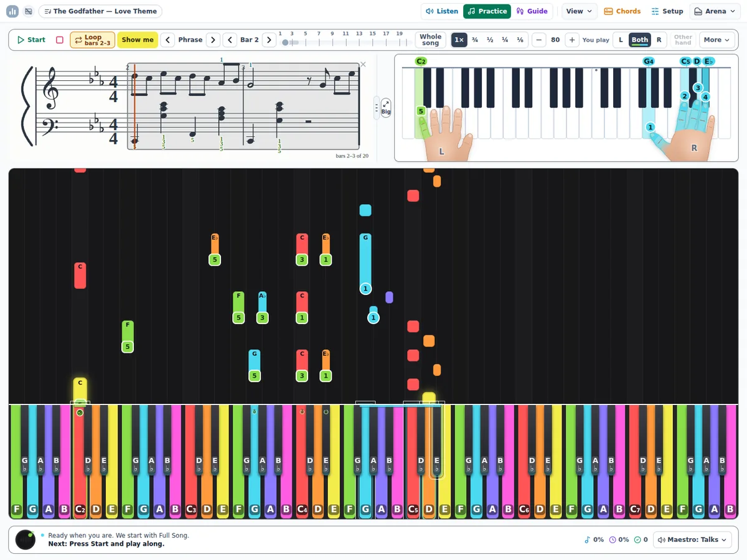Image resolution: width=747 pixels, height=560 pixels.
Task: Choose left hand only (L)
Action: [621, 40]
